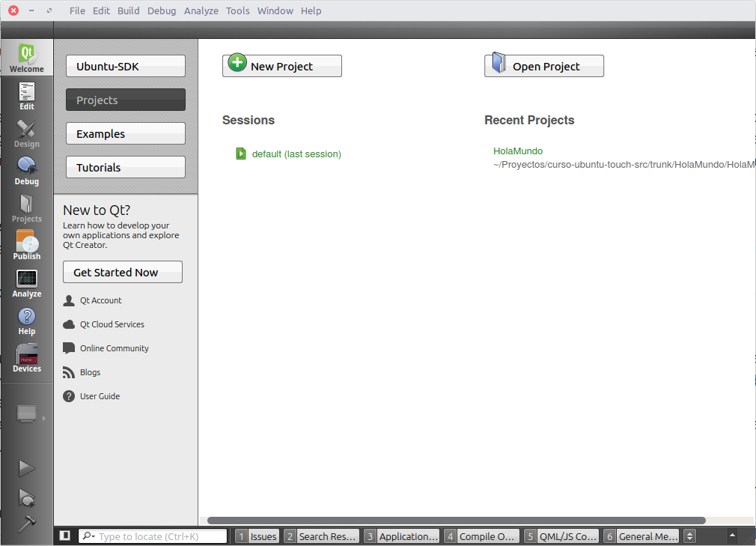The image size is (756, 546).
Task: Open the Publish mode
Action: [x=26, y=246]
